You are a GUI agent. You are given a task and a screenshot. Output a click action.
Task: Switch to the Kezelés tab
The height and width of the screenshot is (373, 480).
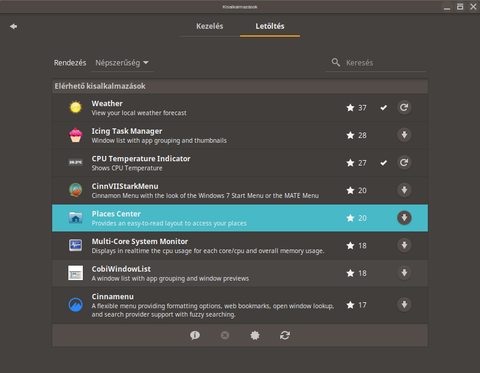(x=210, y=26)
